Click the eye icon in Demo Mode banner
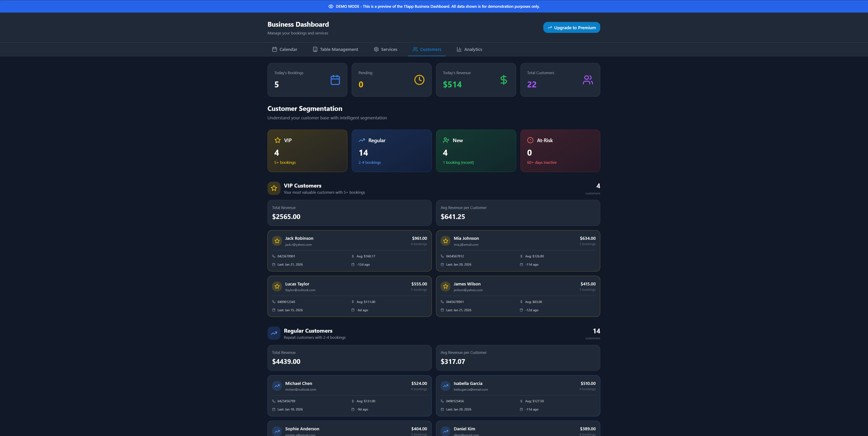The height and width of the screenshot is (436, 868). point(330,6)
